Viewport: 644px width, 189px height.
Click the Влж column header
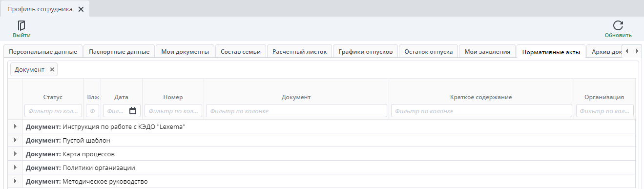93,97
